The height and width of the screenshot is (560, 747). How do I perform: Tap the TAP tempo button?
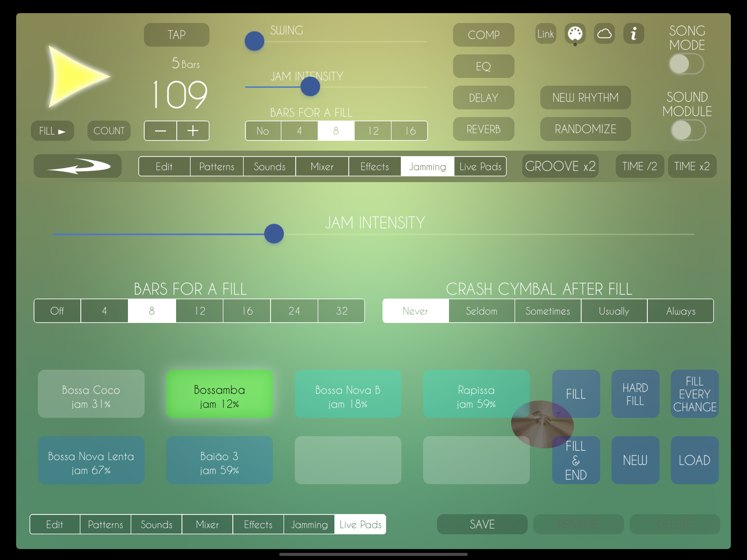click(177, 35)
